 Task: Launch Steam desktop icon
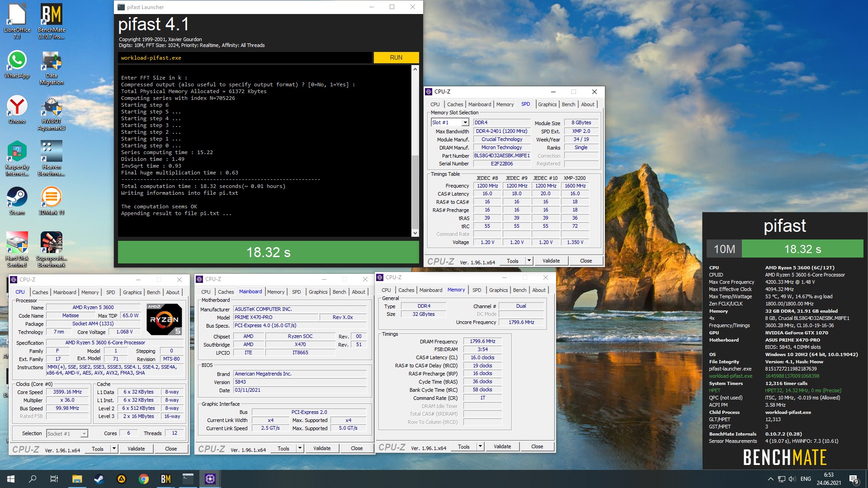(17, 201)
